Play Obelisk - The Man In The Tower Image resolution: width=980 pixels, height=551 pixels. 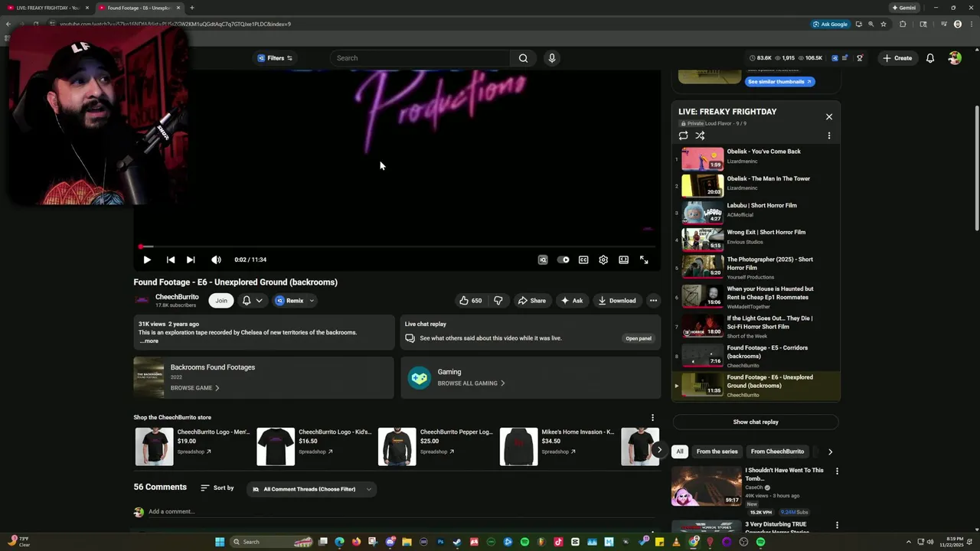(x=756, y=186)
